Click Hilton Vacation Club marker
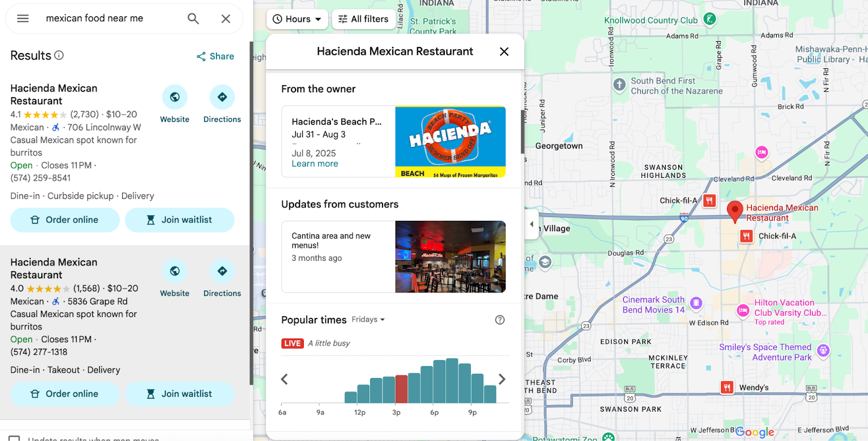The image size is (868, 441). pos(743,310)
